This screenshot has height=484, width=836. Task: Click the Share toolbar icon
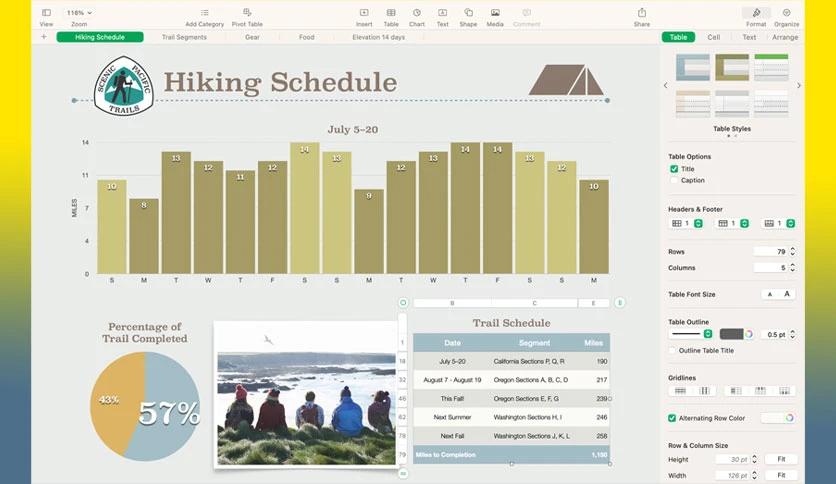(642, 13)
